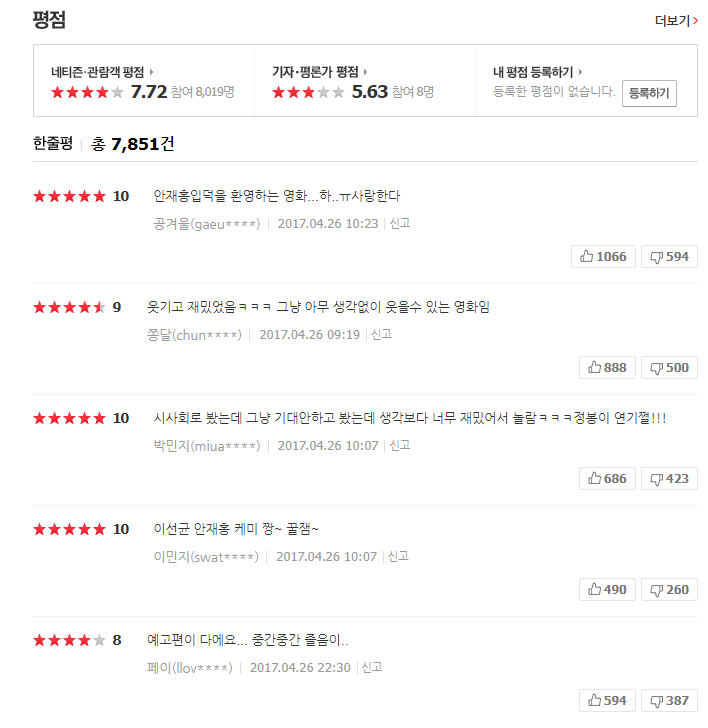Dislike the review showing 260 downvotes
The image size is (708, 728).
(669, 589)
